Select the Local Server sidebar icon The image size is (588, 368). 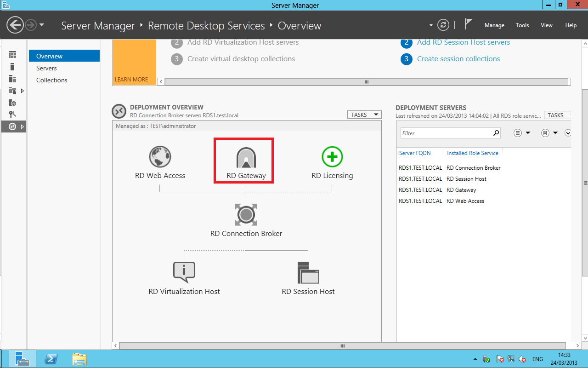pyautogui.click(x=12, y=67)
